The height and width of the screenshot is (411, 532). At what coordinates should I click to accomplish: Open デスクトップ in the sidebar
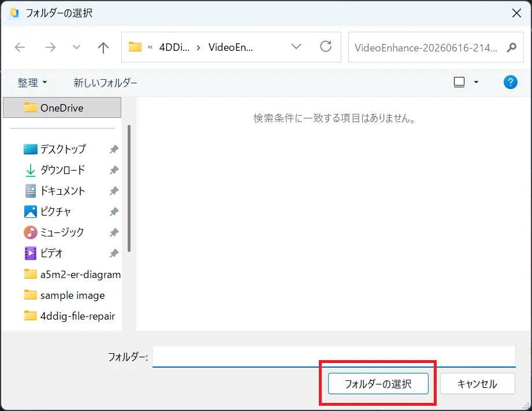pos(63,149)
